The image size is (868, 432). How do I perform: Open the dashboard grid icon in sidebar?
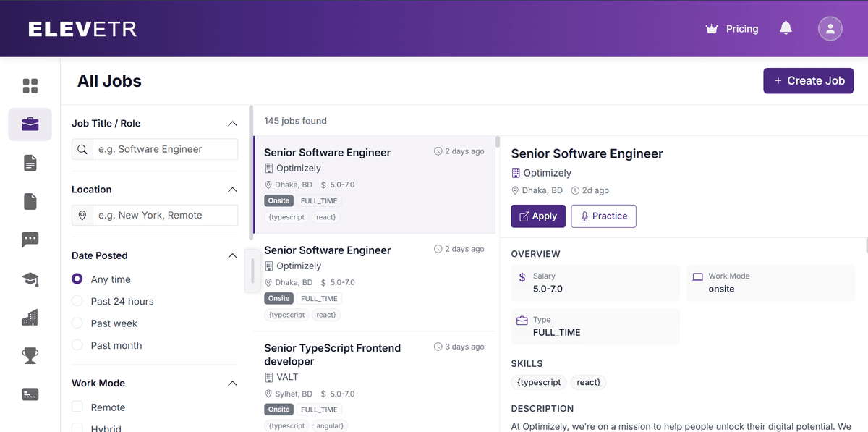(30, 85)
